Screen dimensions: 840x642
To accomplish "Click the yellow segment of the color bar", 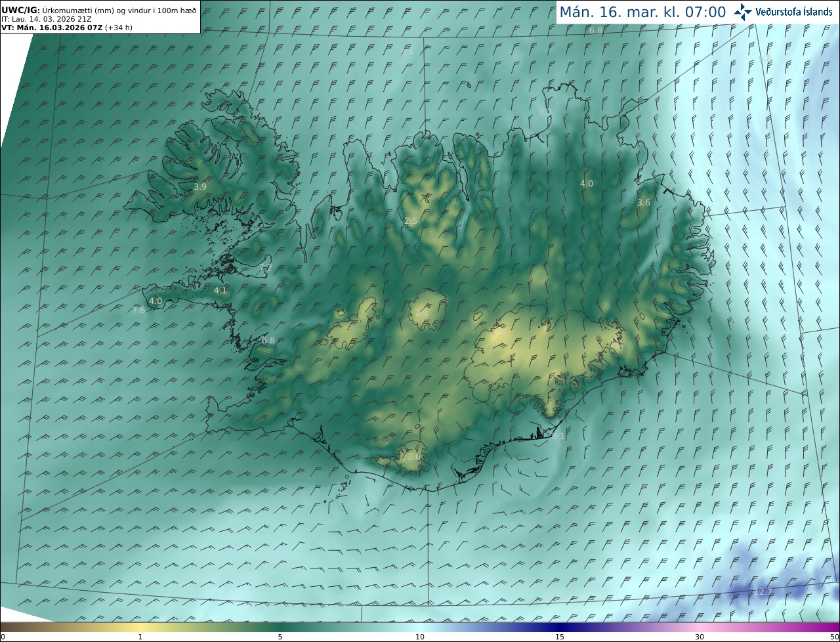I will click(x=140, y=627).
